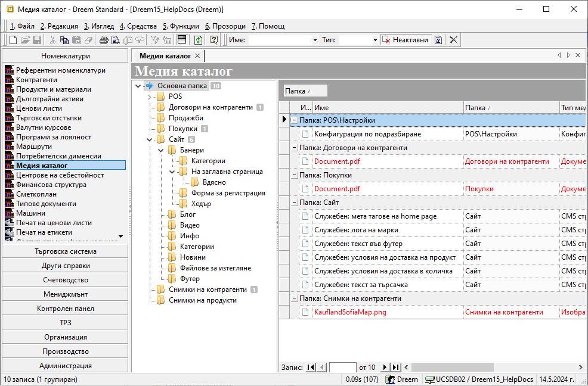The image size is (588, 386).
Task: Open the Име dropdown
Action: [x=315, y=40]
